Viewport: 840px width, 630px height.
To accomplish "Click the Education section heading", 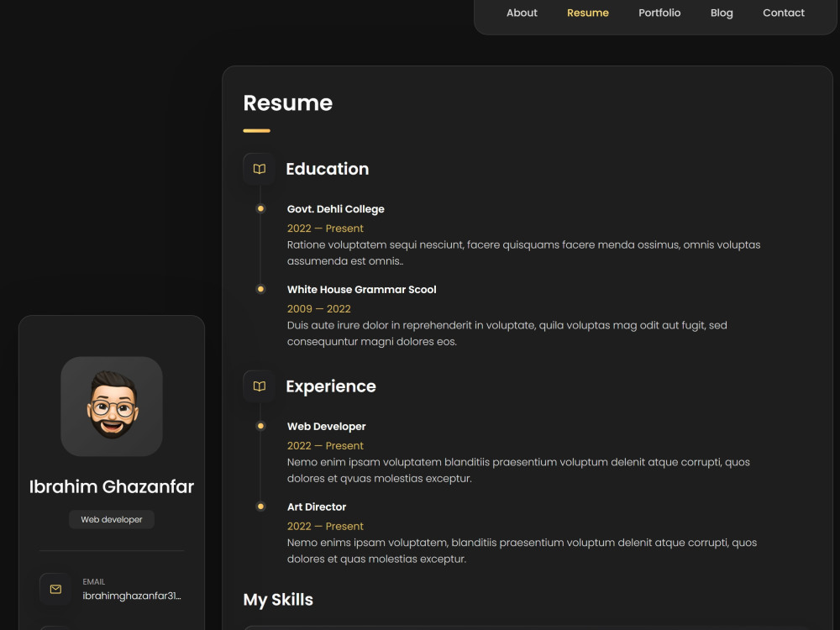I will point(328,169).
